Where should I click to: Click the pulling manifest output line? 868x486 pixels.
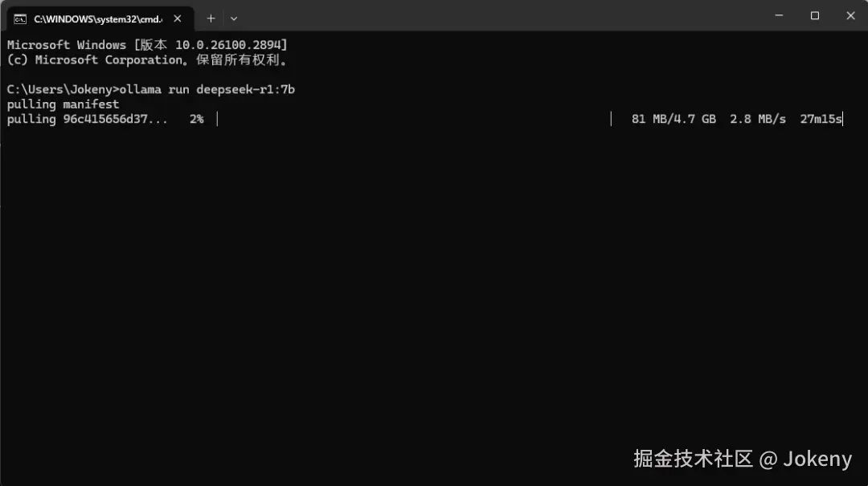[63, 104]
